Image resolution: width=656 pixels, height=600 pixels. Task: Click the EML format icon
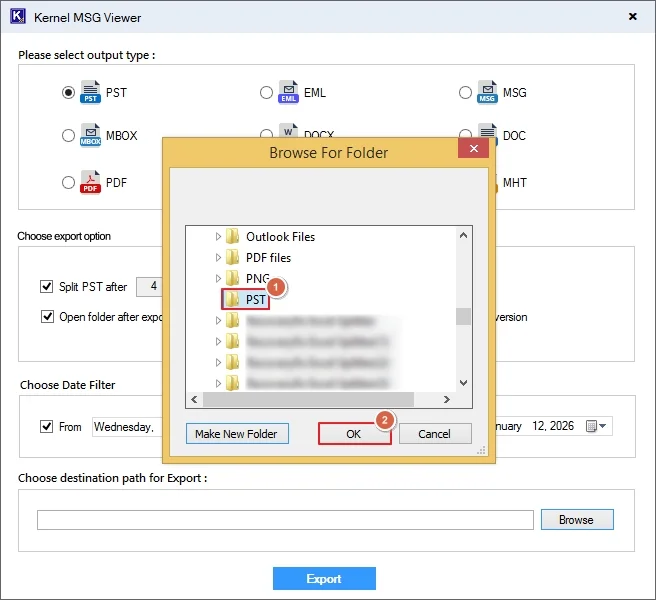click(288, 92)
